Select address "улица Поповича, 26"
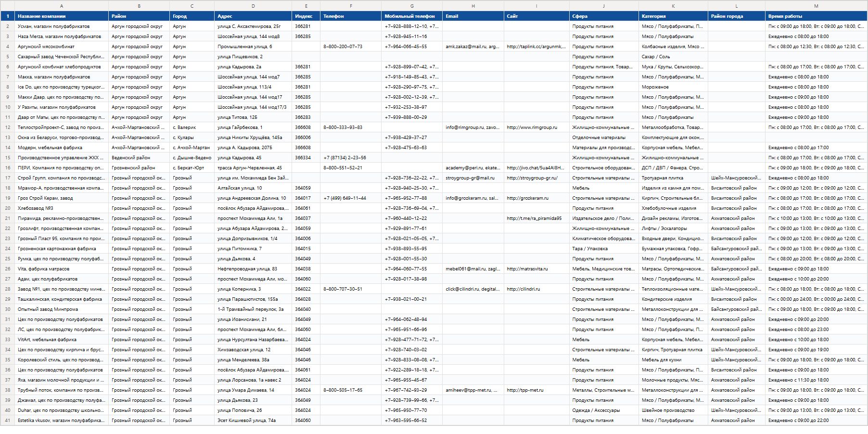868x434 pixels. [253, 410]
